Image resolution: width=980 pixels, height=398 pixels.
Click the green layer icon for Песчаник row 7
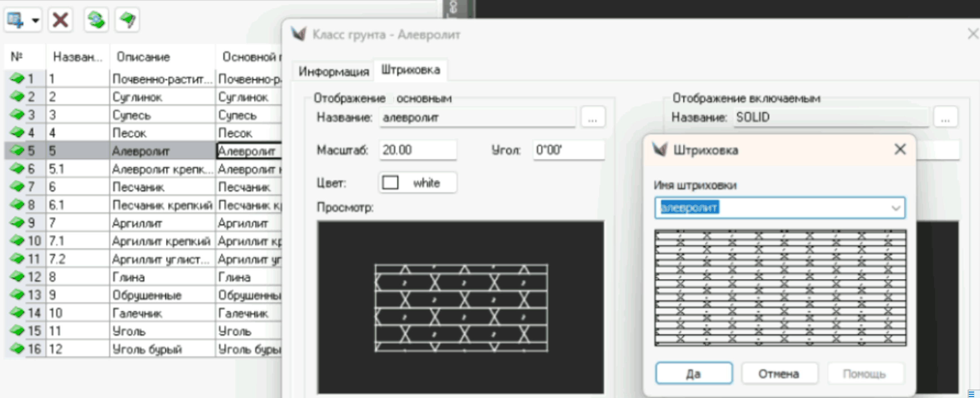click(x=17, y=187)
